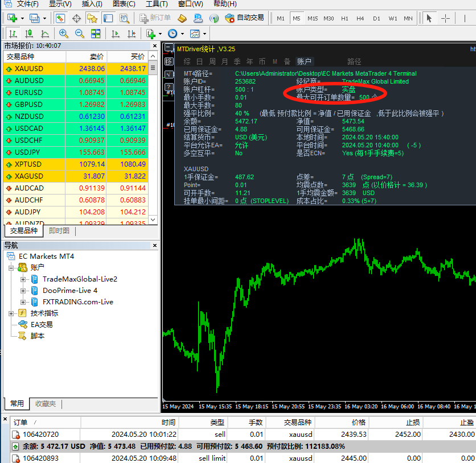
Task: Open the indicators dropdown arrow
Action: tap(161, 34)
